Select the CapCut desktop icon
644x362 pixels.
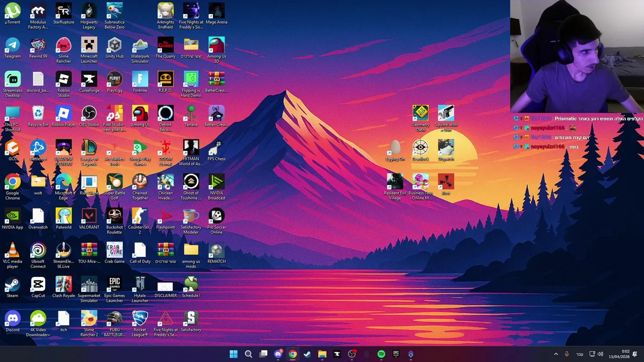point(38,288)
